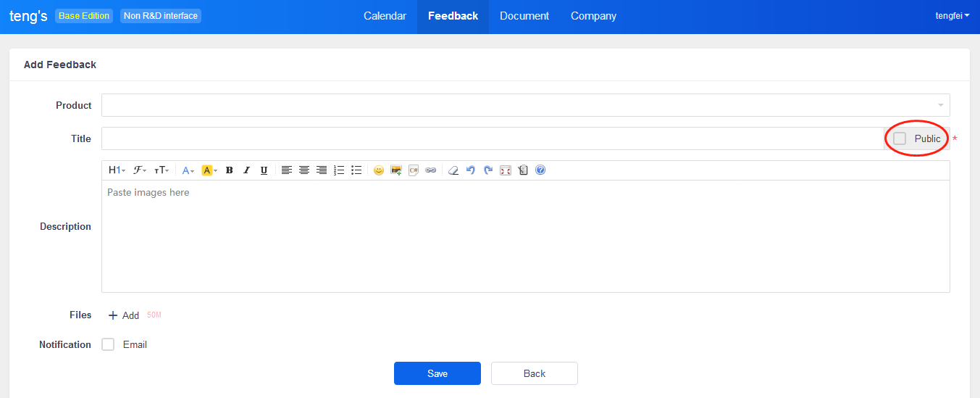Switch to the Calendar tab

pos(385,16)
